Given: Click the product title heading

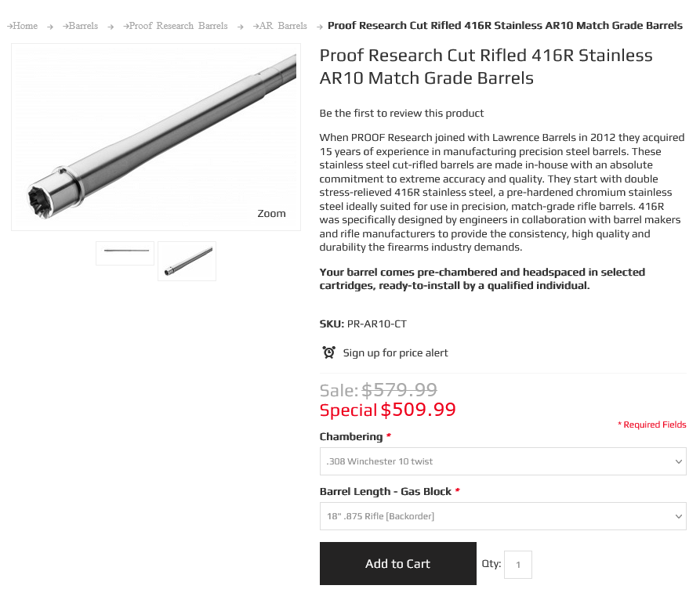Looking at the screenshot, I should (x=486, y=67).
